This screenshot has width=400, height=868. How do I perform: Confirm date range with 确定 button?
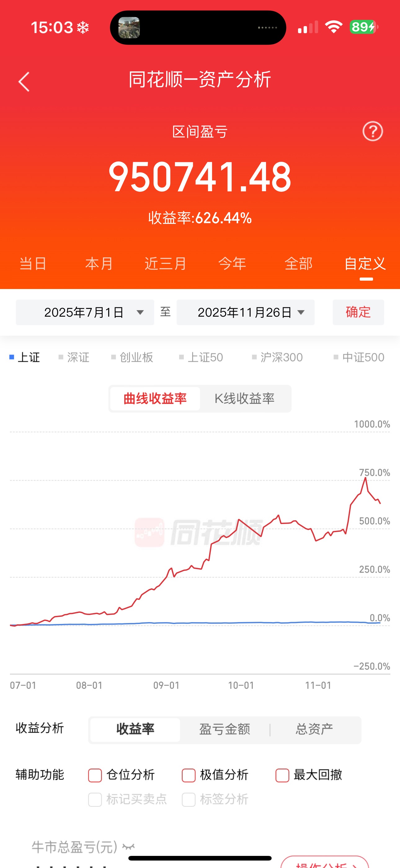pos(358,312)
